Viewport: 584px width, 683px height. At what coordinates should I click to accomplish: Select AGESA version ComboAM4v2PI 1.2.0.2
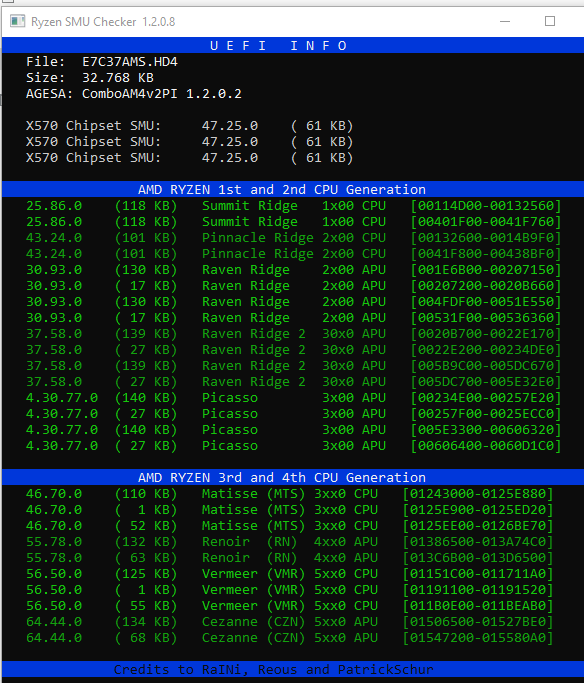tap(162, 94)
